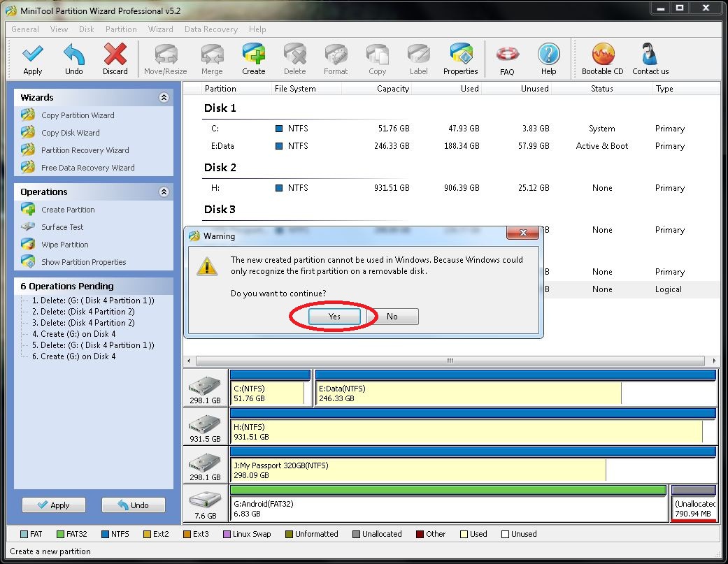728x564 pixels.
Task: Run Surface Test from Operations panel
Action: (62, 227)
